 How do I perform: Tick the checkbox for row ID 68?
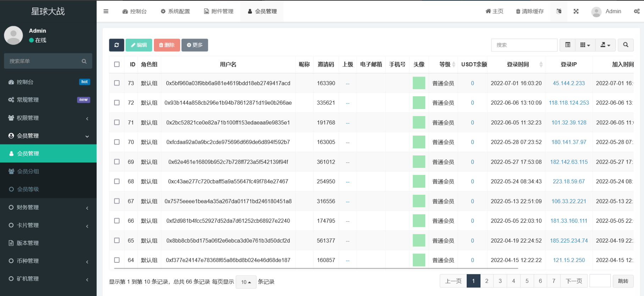(x=117, y=181)
